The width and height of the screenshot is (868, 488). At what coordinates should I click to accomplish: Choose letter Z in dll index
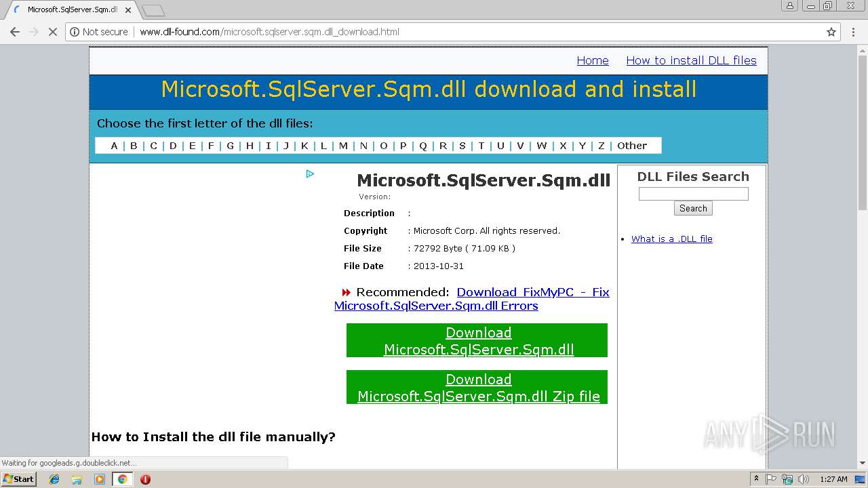[x=601, y=146]
